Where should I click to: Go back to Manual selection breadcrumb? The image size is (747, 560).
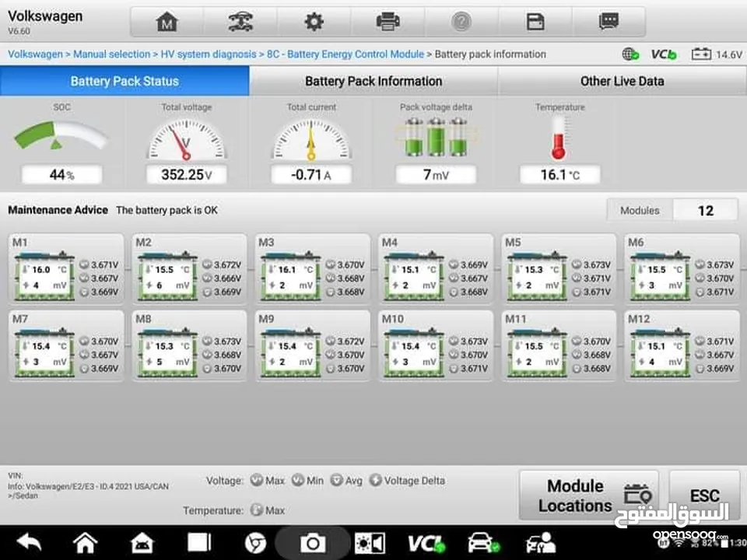pos(111,54)
